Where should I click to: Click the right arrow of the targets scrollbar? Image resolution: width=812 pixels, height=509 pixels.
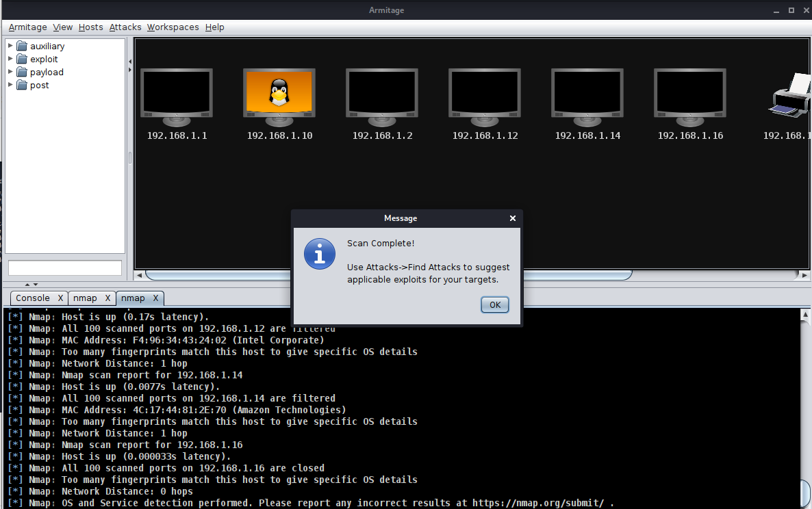804,275
